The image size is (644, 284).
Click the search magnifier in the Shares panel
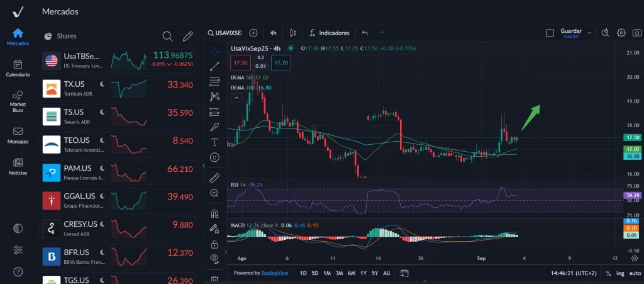tap(167, 36)
